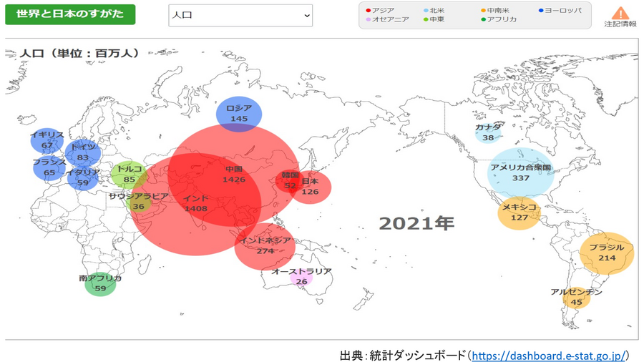Open the 人口 indicator dropdown

[x=240, y=15]
